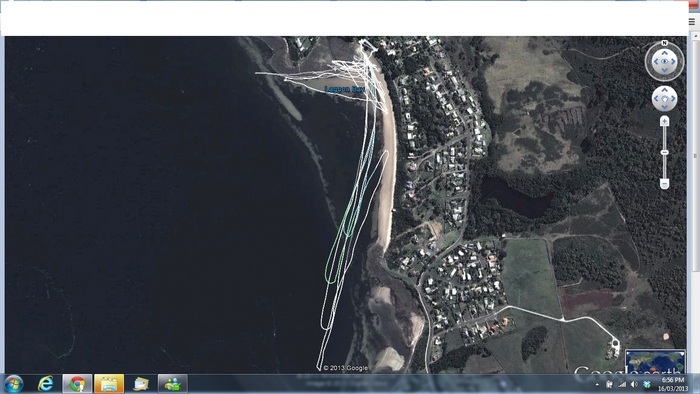Launch Internet Explorer from taskbar
The image size is (700, 394).
click(45, 384)
